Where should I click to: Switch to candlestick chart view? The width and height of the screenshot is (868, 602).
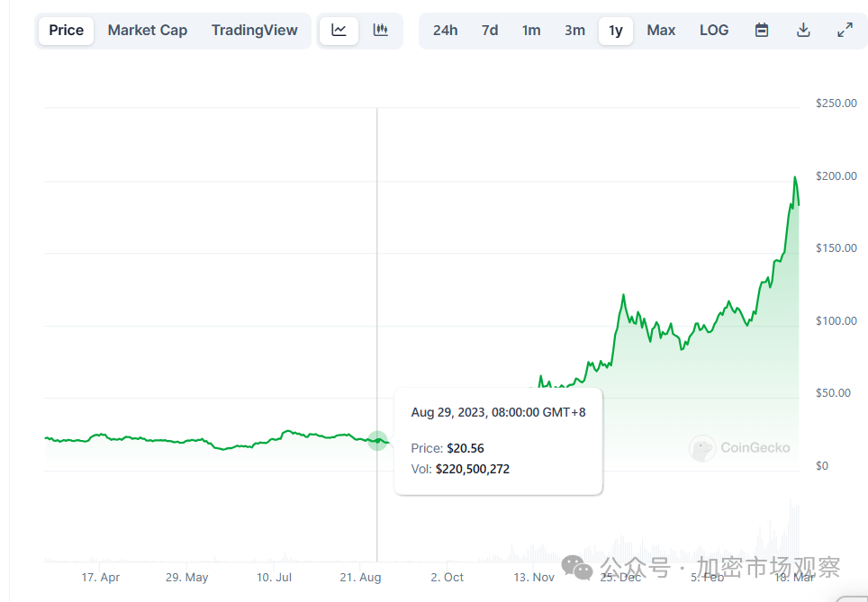click(381, 30)
